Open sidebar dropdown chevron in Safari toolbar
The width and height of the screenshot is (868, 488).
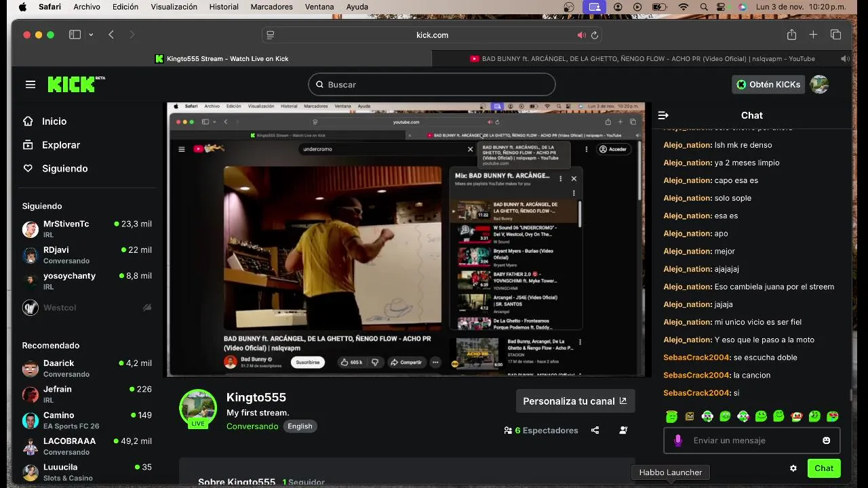click(91, 35)
